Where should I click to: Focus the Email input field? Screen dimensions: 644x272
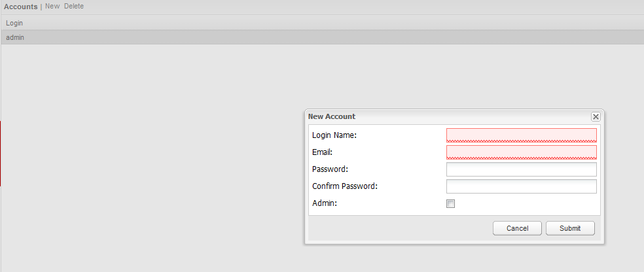[x=521, y=152]
